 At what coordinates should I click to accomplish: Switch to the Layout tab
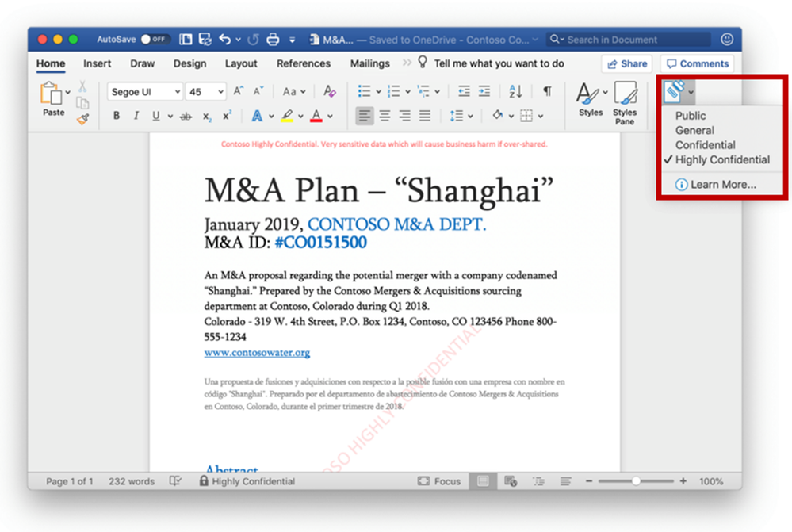tap(241, 63)
